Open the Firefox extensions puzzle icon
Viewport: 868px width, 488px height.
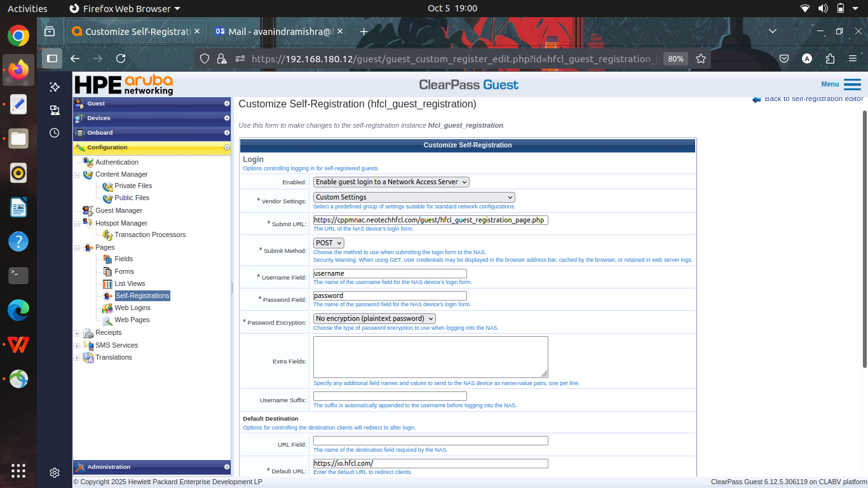coord(830,58)
